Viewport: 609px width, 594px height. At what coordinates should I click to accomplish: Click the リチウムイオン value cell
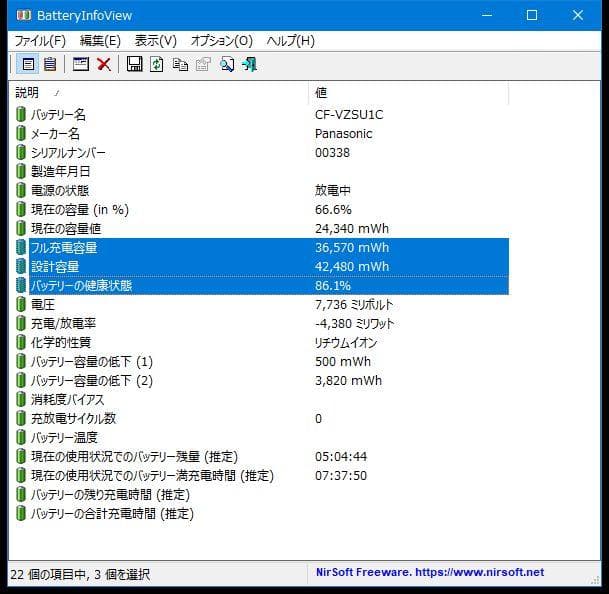[346, 343]
